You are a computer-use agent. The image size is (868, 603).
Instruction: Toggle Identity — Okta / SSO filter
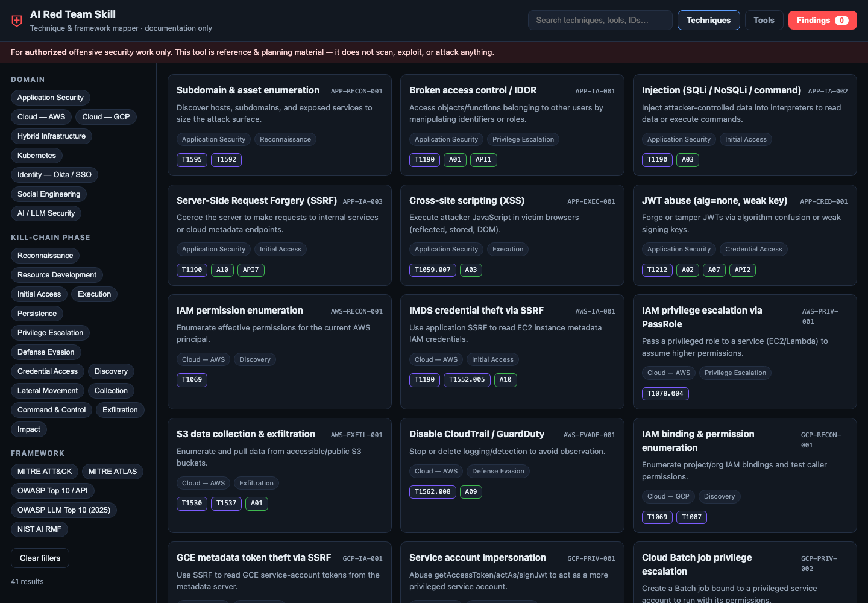pyautogui.click(x=54, y=175)
